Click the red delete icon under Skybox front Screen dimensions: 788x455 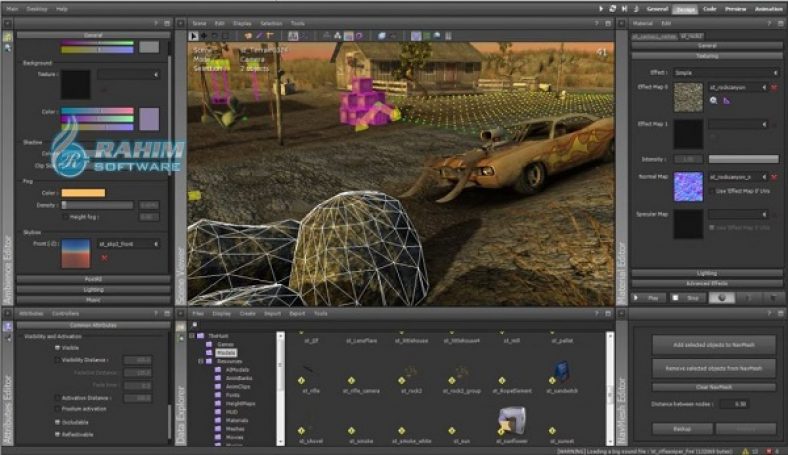104,257
